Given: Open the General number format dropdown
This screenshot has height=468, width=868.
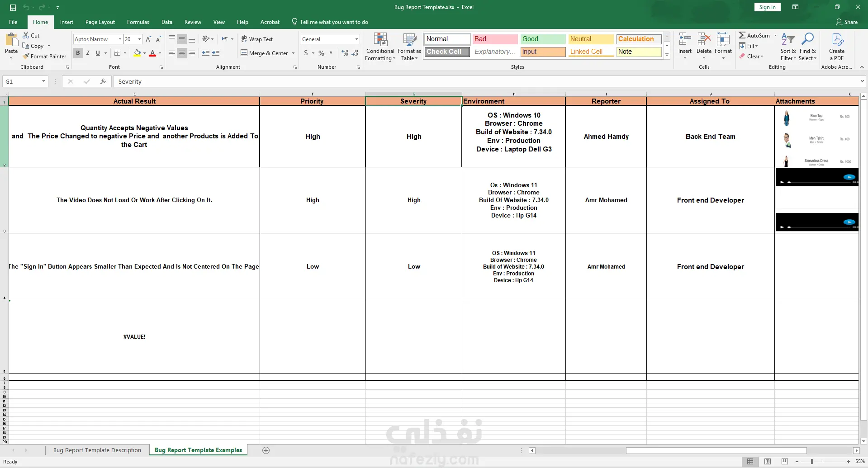Looking at the screenshot, I should (356, 39).
